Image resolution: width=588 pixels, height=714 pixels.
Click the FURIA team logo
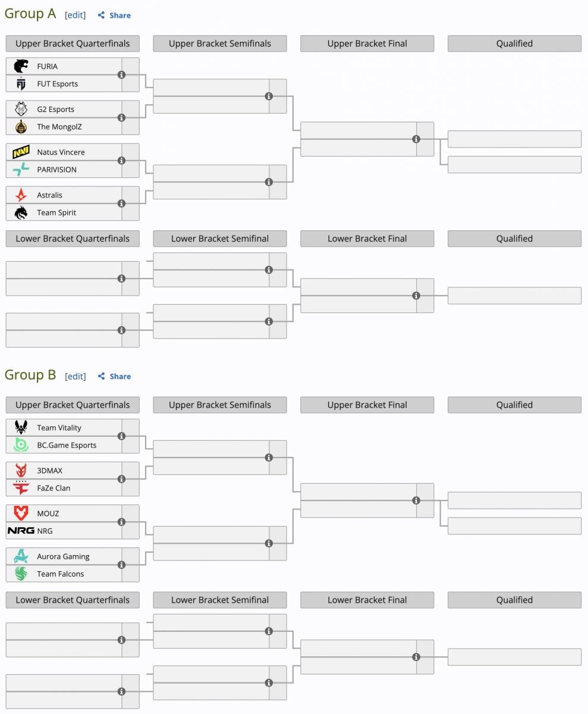pyautogui.click(x=21, y=67)
